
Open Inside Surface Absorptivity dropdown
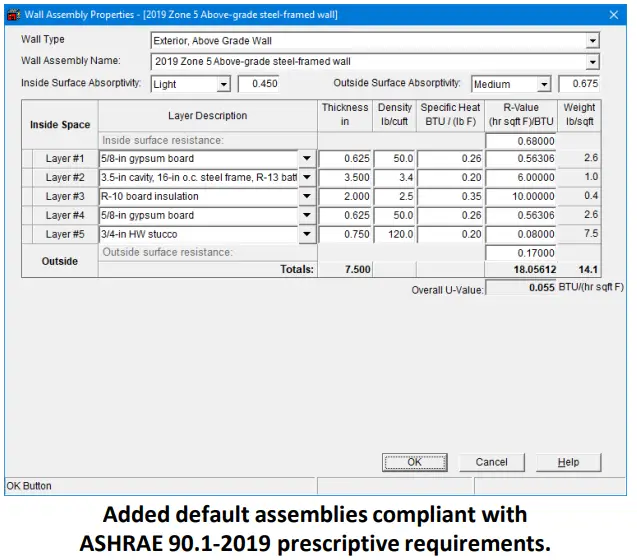click(x=223, y=85)
